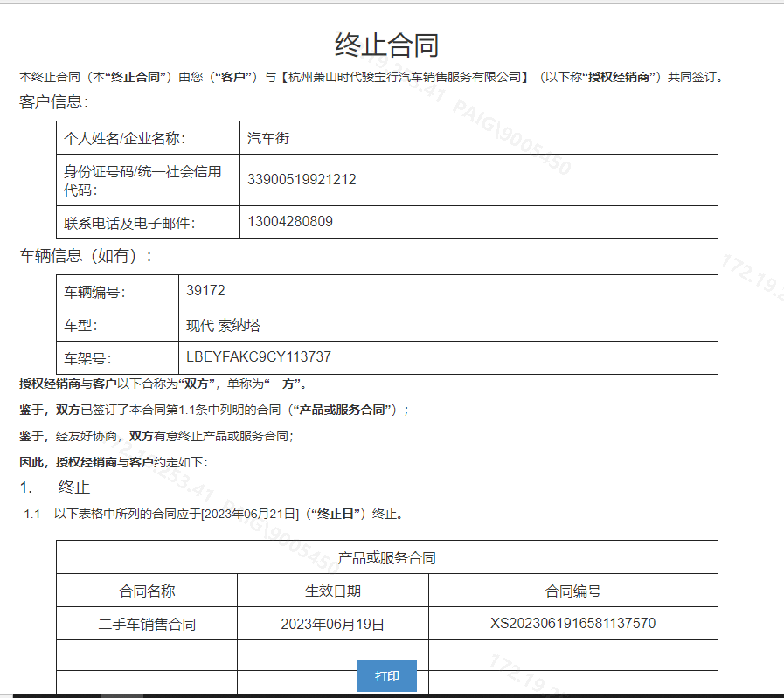Click the section heading 1. 终止

click(55, 487)
